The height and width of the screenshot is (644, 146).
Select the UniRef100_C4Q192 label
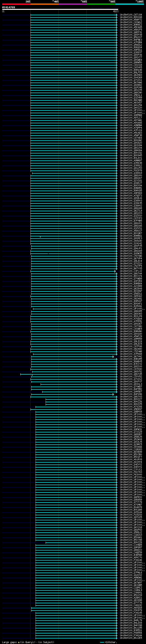(x=131, y=605)
